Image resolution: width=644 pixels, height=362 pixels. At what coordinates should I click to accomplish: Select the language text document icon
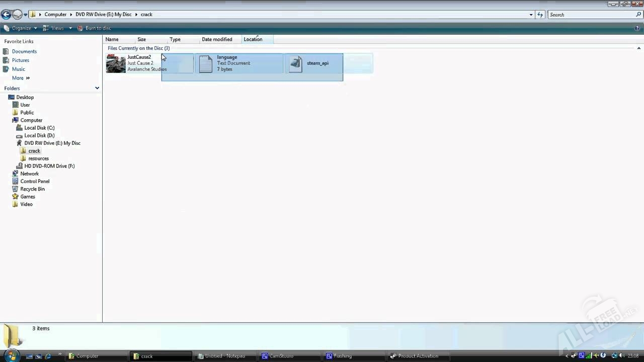coord(206,64)
